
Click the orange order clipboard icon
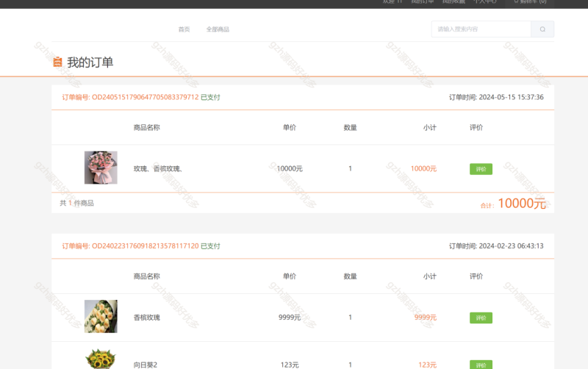(x=57, y=62)
